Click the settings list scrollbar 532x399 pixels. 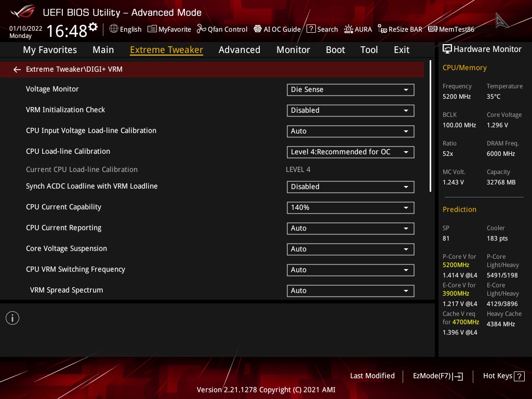tap(430, 126)
